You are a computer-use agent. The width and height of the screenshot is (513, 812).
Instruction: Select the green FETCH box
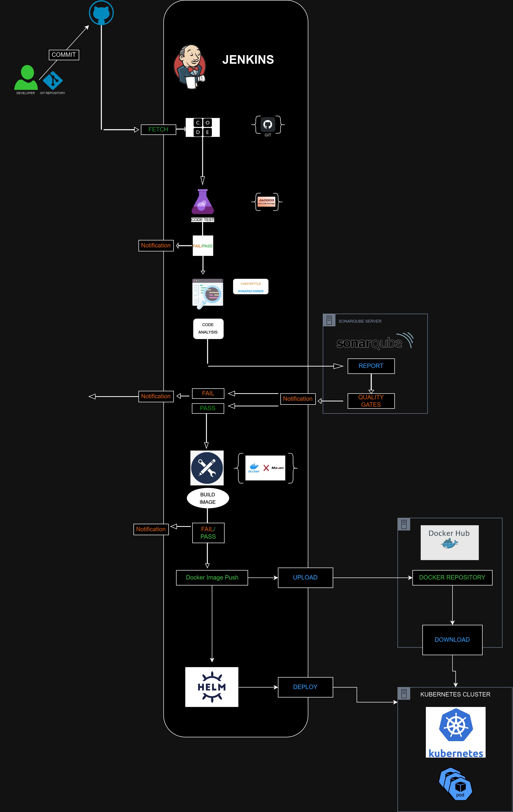pos(159,129)
